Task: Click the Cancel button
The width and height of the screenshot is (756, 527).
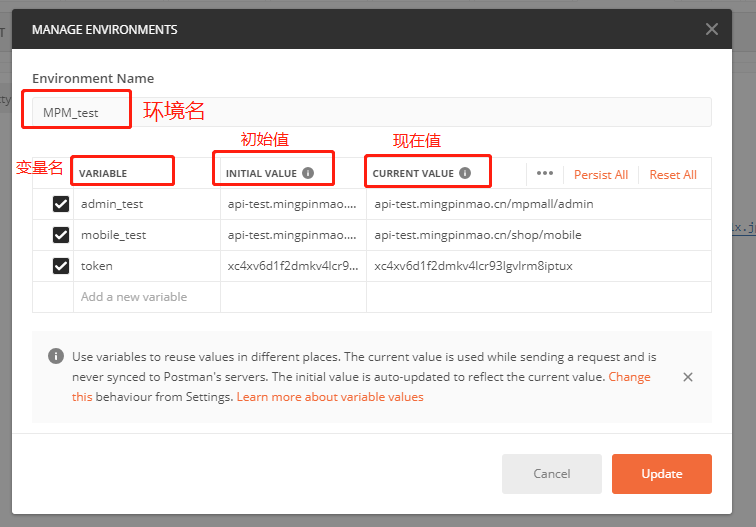Action: 552,474
